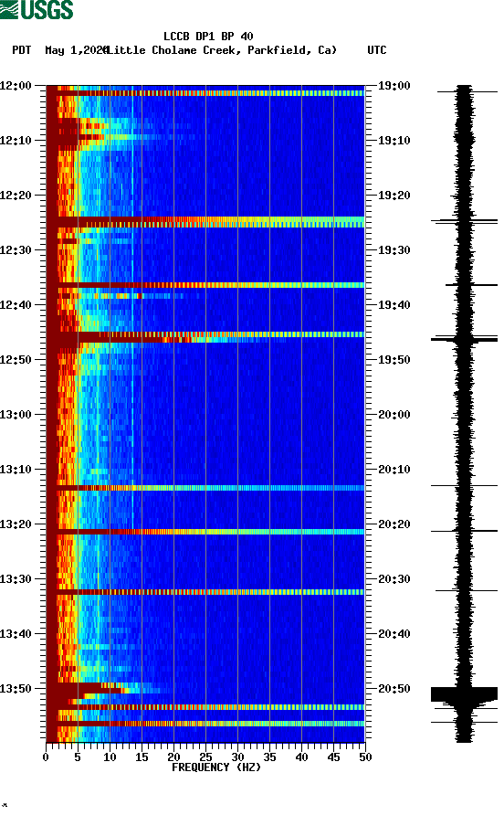Click the 15 Hz frequency axis label
Viewport: 504px width, 815px height.
pos(142,757)
